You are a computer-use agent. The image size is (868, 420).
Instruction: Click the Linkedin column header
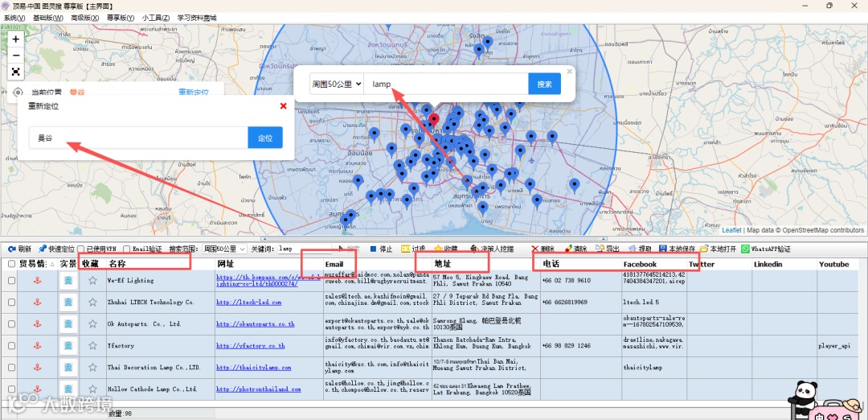[x=784, y=264]
